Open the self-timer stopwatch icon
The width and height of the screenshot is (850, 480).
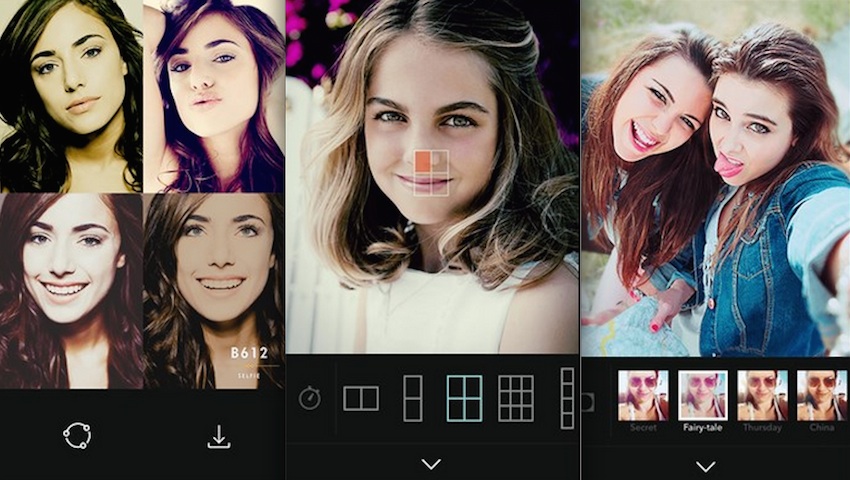click(x=310, y=399)
